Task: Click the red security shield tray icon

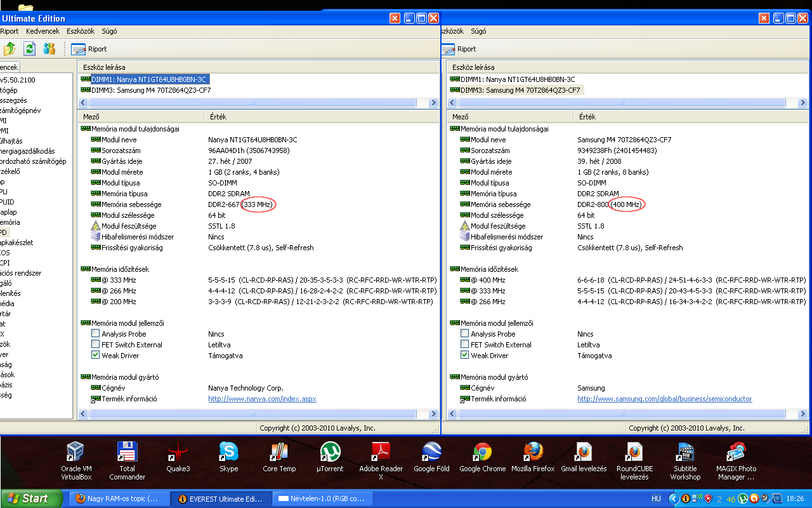Action: (x=708, y=499)
